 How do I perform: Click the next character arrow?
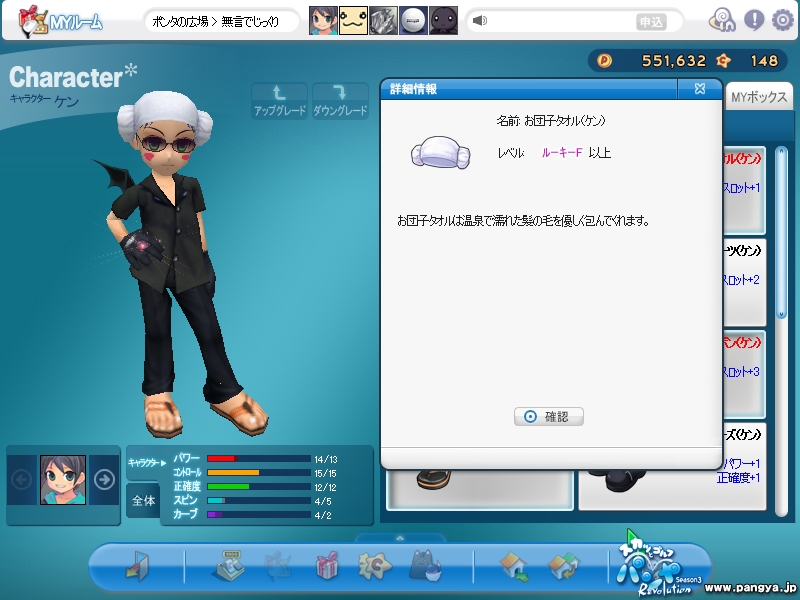(x=104, y=480)
